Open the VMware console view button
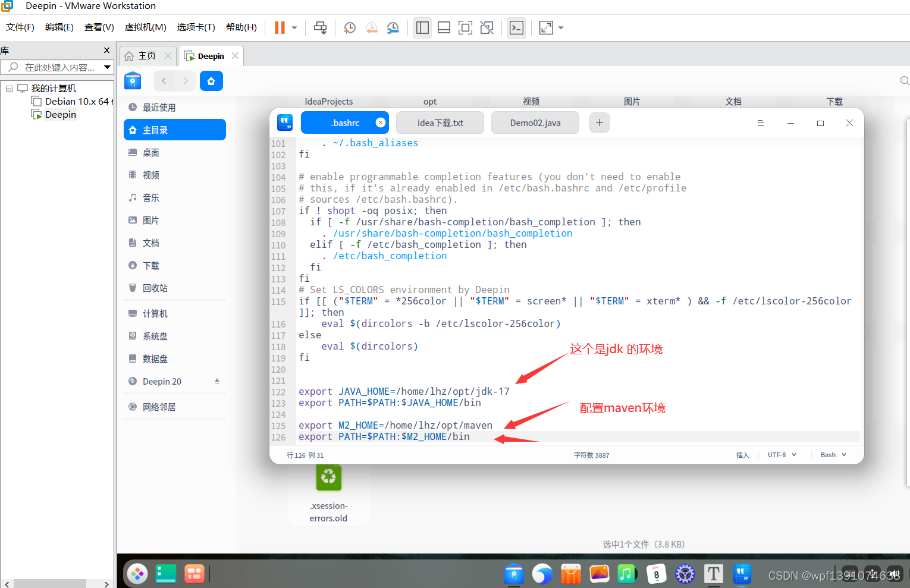Viewport: 910px width, 588px height. tap(516, 28)
